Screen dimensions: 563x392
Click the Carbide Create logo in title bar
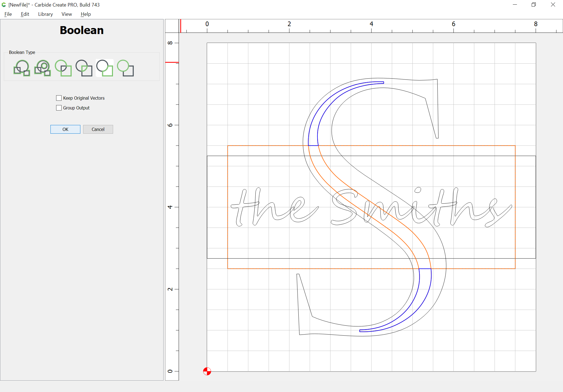4,5
